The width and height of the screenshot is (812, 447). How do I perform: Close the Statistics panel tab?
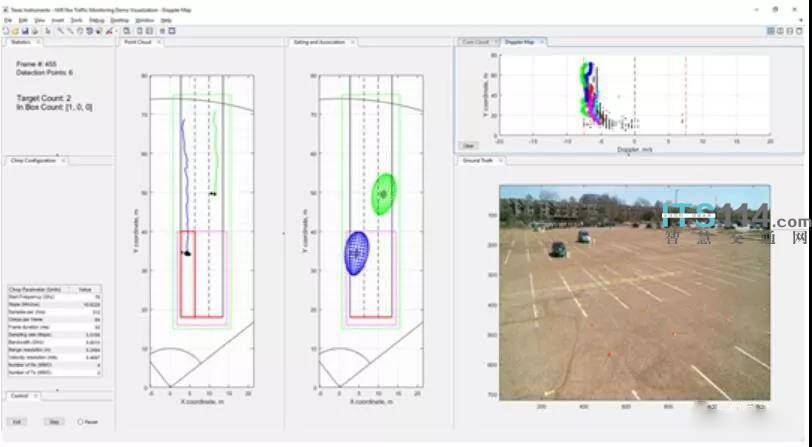point(38,42)
